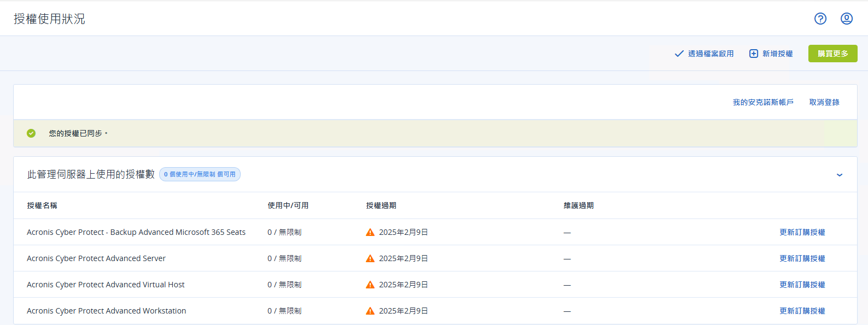Click the 授權使用狀況 page title

[x=49, y=19]
